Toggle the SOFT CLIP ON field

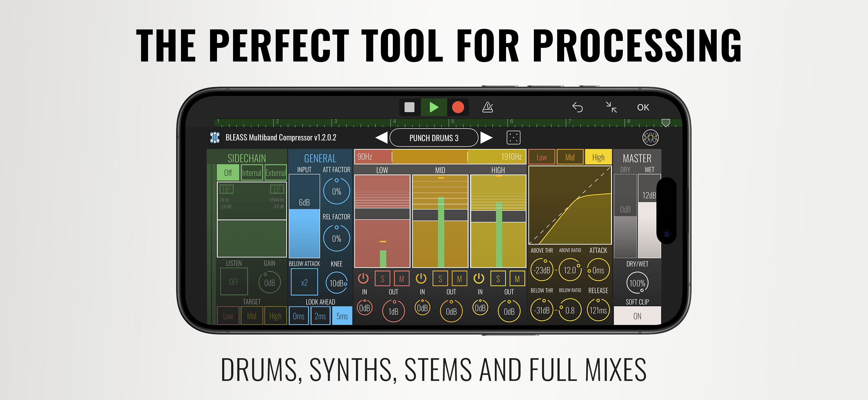[637, 316]
